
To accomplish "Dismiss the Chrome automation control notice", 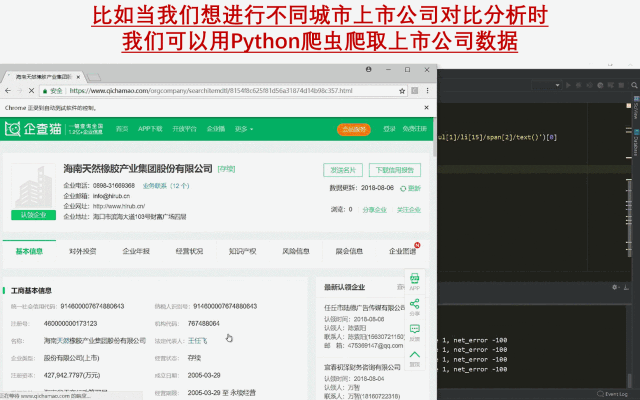I will point(427,107).
